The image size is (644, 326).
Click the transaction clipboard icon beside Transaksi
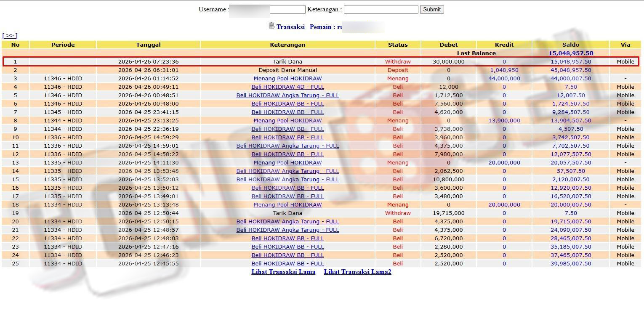[271, 26]
